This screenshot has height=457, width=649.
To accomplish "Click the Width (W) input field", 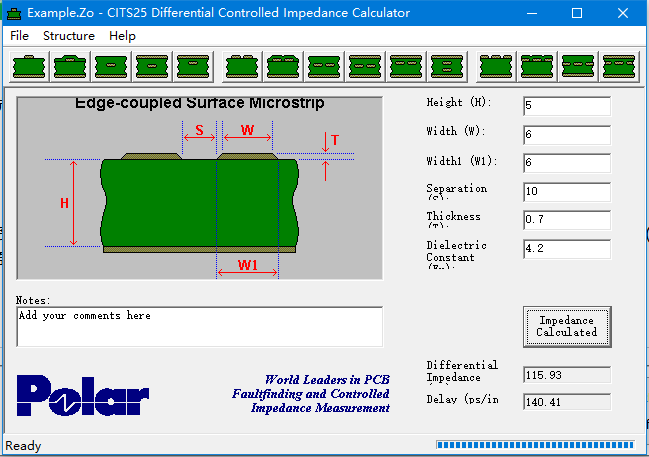I will pos(567,135).
